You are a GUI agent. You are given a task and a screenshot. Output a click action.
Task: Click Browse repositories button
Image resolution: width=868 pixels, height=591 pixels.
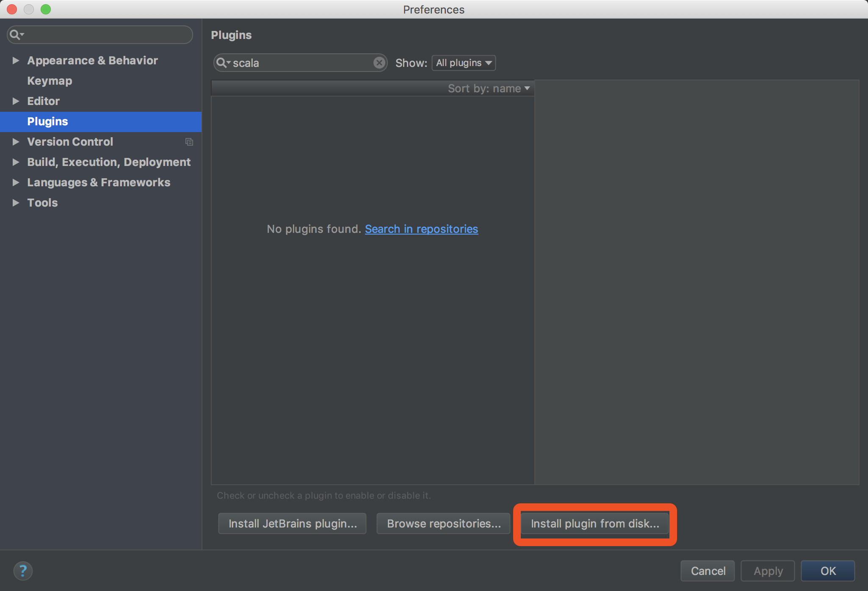point(444,524)
